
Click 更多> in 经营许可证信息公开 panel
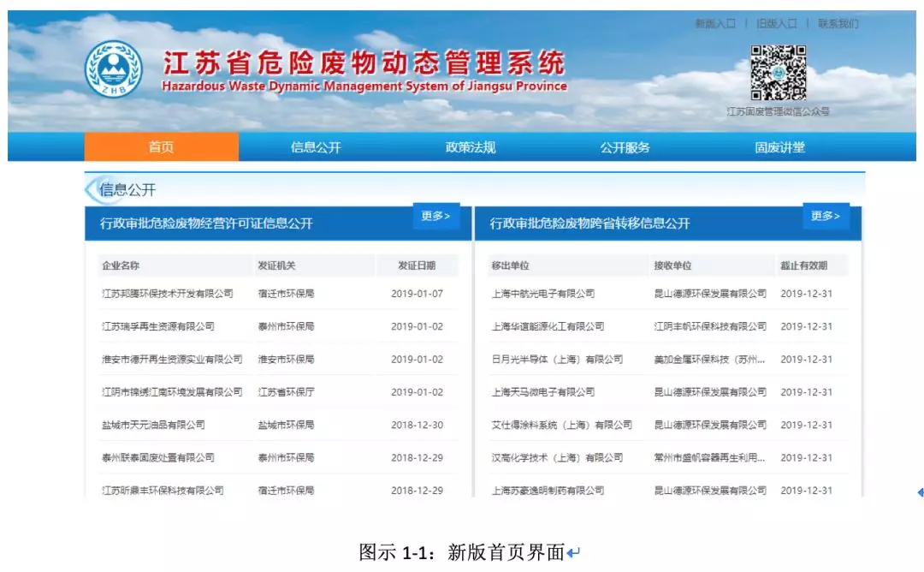pos(436,216)
